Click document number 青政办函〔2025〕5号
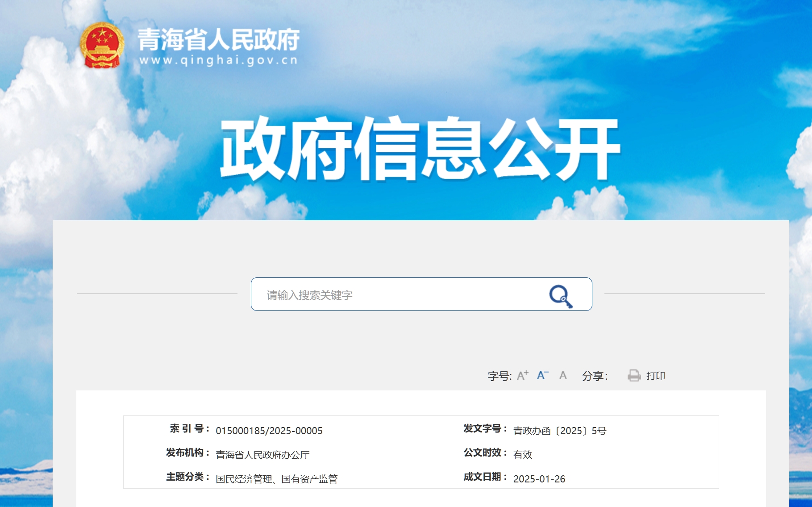This screenshot has height=507, width=812. pos(559,431)
